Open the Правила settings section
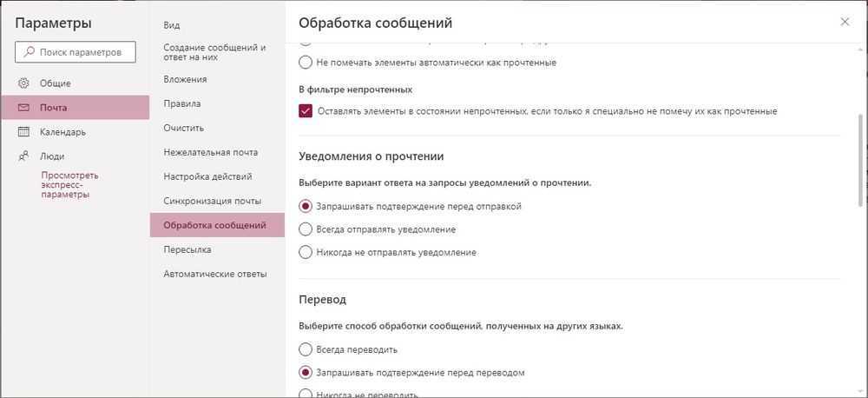This screenshot has height=398, width=868. [182, 103]
